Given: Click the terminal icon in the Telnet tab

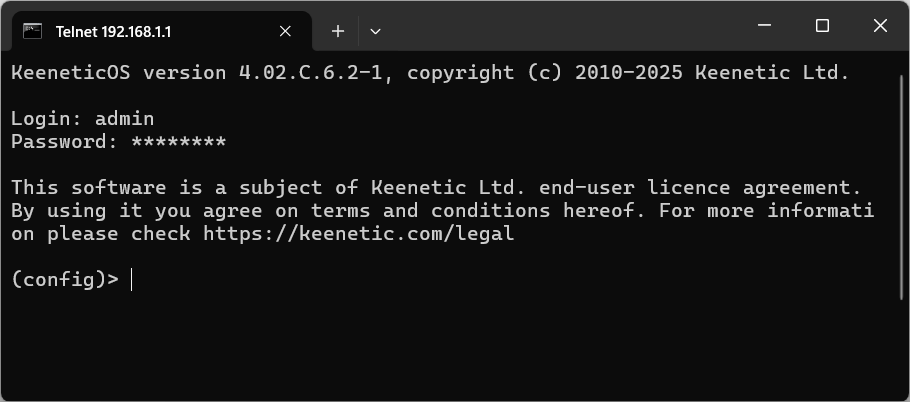Looking at the screenshot, I should (32, 31).
